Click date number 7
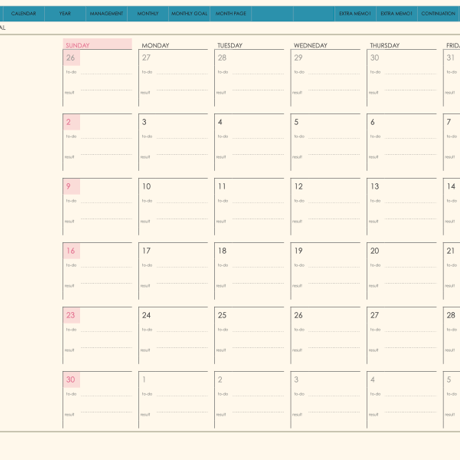The image size is (460, 460). (x=449, y=122)
